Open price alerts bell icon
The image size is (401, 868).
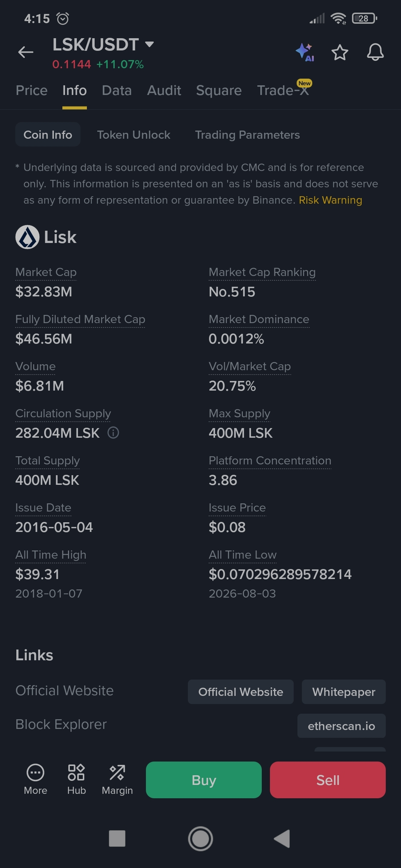[x=375, y=52]
